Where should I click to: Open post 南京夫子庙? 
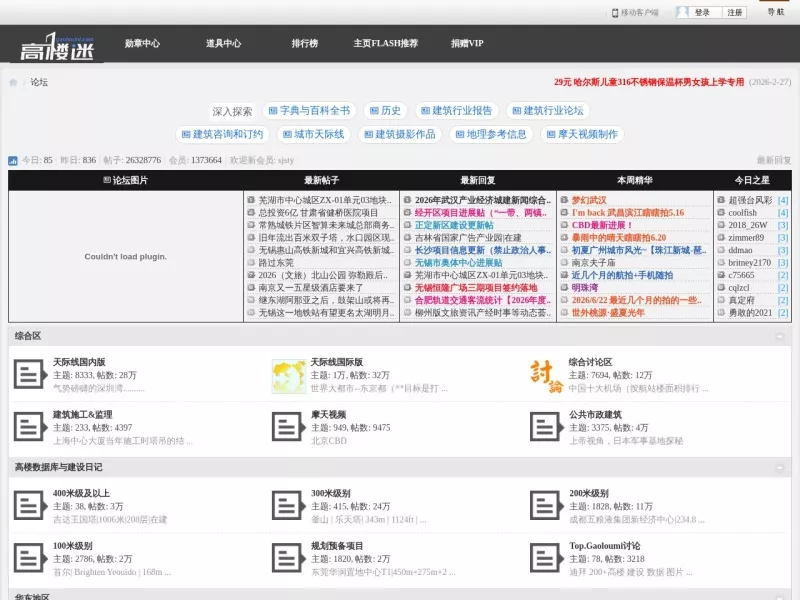pos(593,263)
